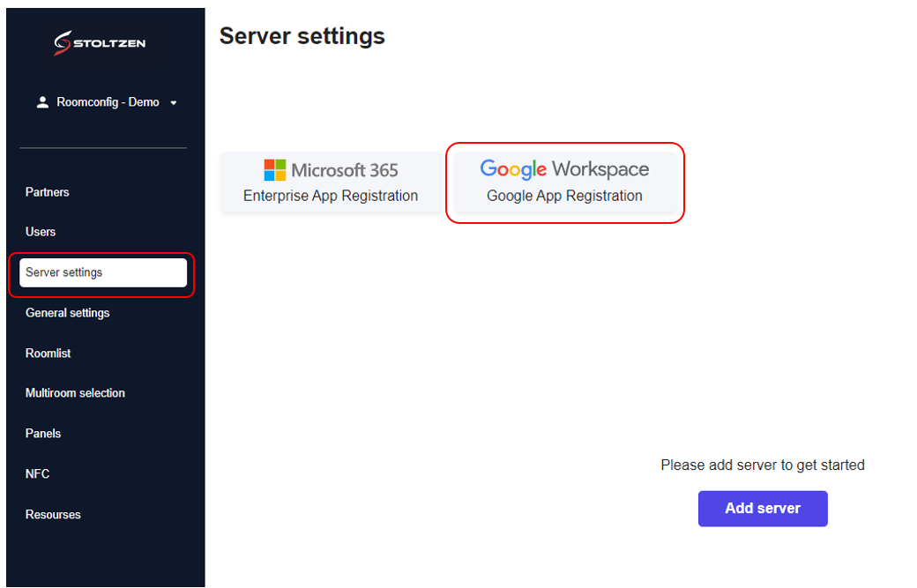Open the Roomlist page
917x588 pixels.
[48, 353]
